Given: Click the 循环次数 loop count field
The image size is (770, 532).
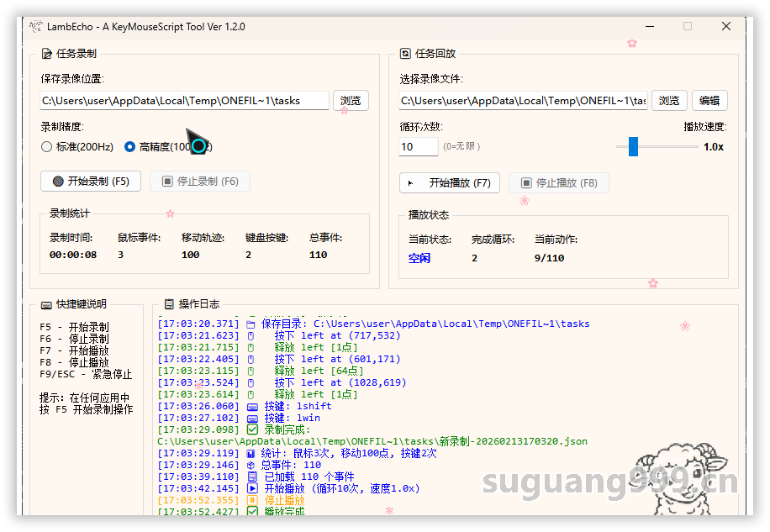Looking at the screenshot, I should coord(418,147).
